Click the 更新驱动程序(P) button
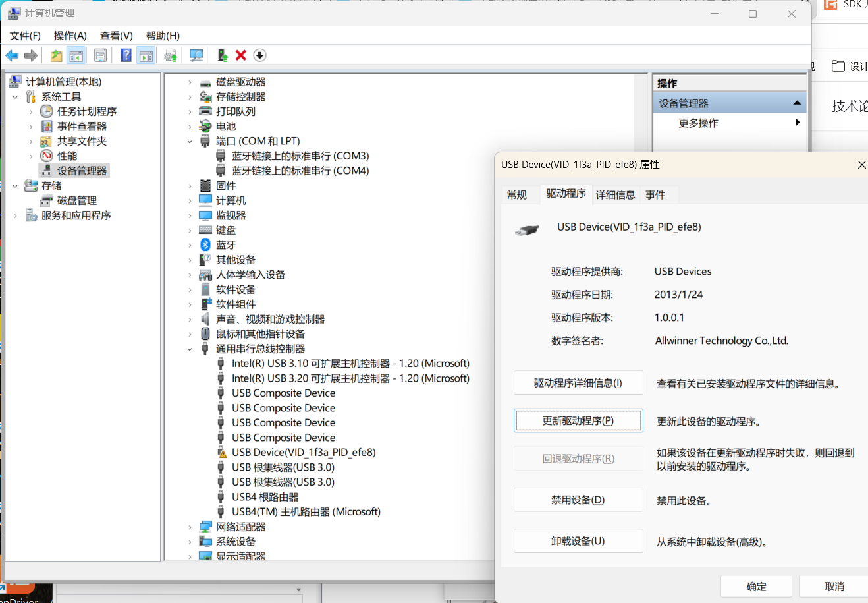868x603 pixels. (x=578, y=420)
